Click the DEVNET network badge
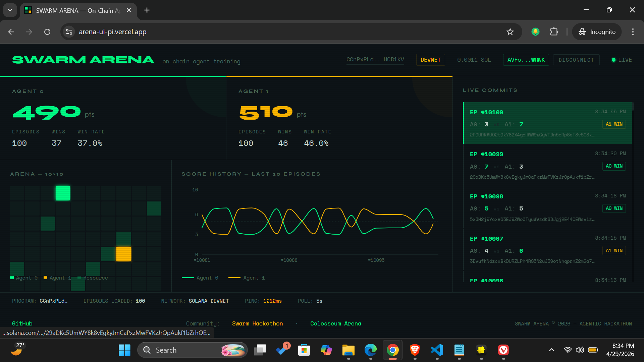Viewport: 644px width, 362px height. (x=431, y=60)
